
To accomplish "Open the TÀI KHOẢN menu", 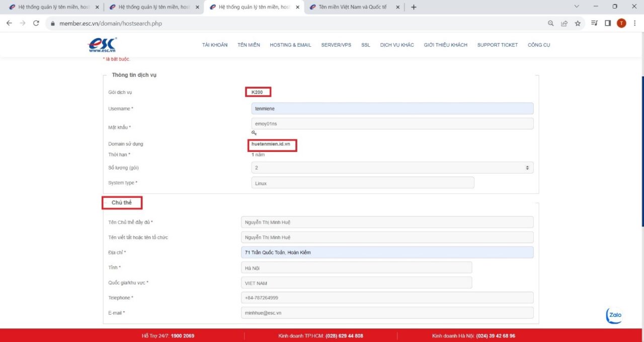I will click(x=215, y=45).
